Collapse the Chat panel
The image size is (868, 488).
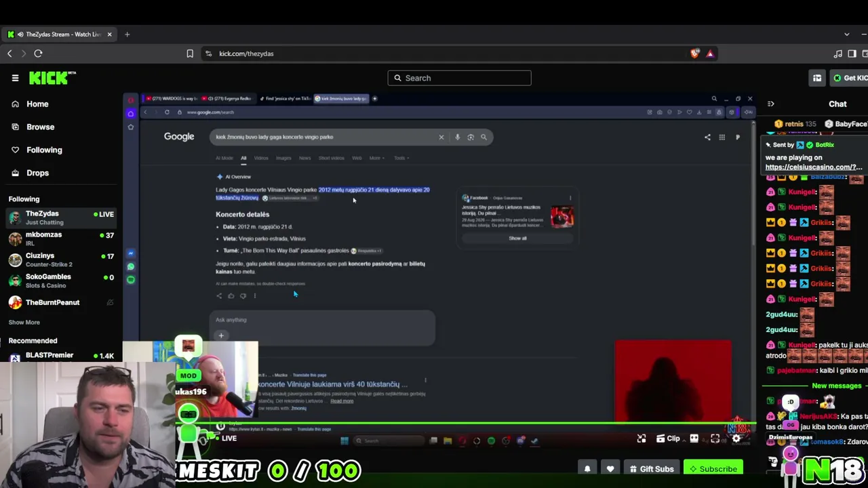click(x=770, y=104)
